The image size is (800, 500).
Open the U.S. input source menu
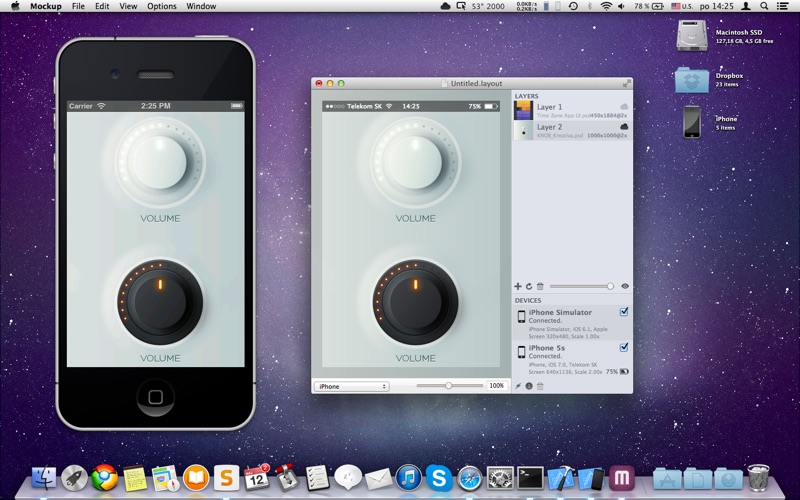[x=682, y=6]
